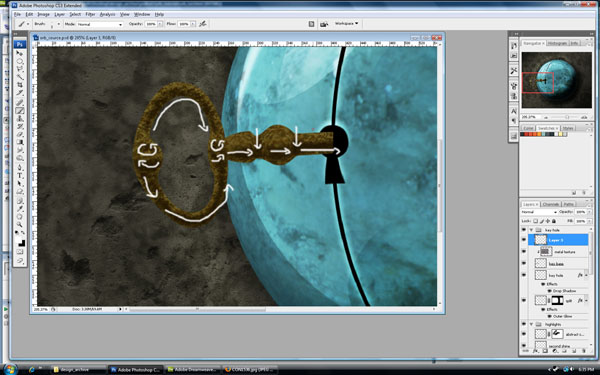Select the Clone Stamp tool
The height and width of the screenshot is (375, 600).
[x=20, y=119]
